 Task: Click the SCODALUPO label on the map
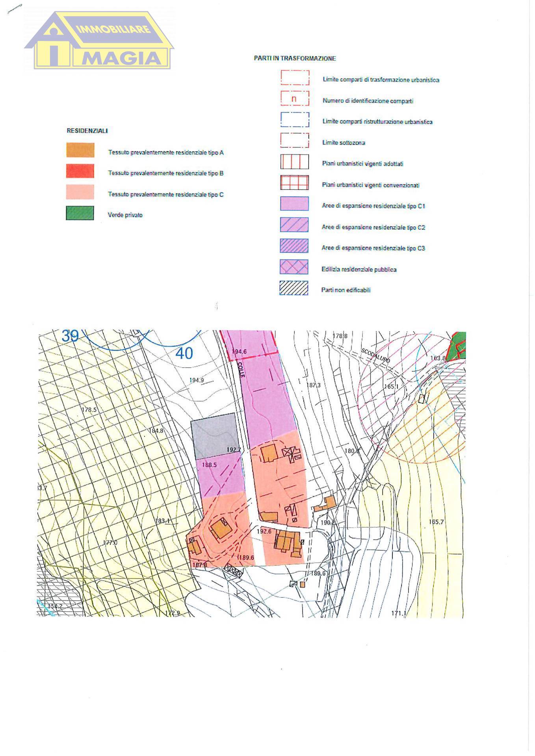point(376,355)
